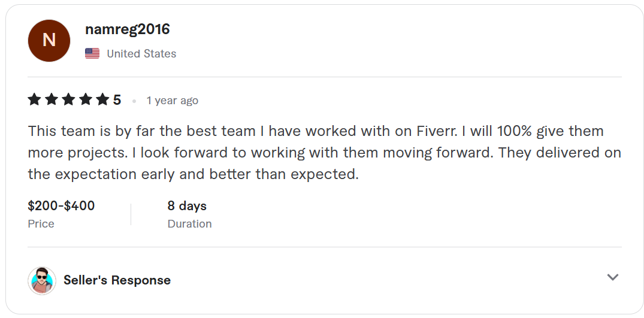Click the review text paragraph
This screenshot has height=318, width=644.
(x=324, y=153)
